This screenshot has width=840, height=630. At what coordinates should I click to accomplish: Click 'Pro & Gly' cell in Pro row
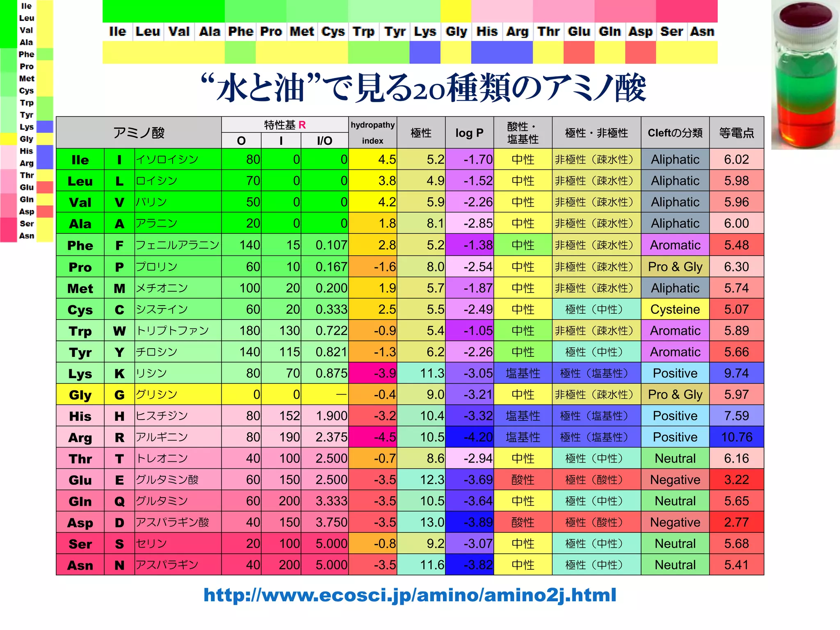[675, 267]
